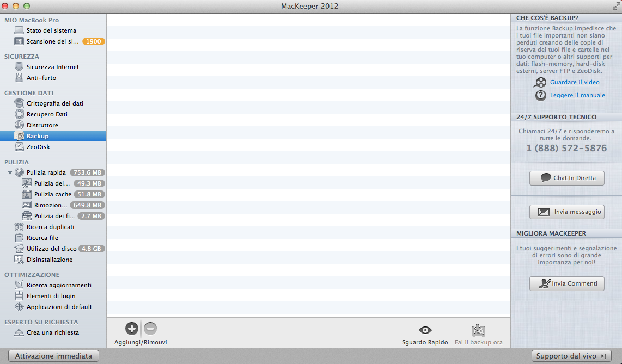Open ZeoDisk in the sidebar
Image resolution: width=622 pixels, height=364 pixels.
[53, 147]
